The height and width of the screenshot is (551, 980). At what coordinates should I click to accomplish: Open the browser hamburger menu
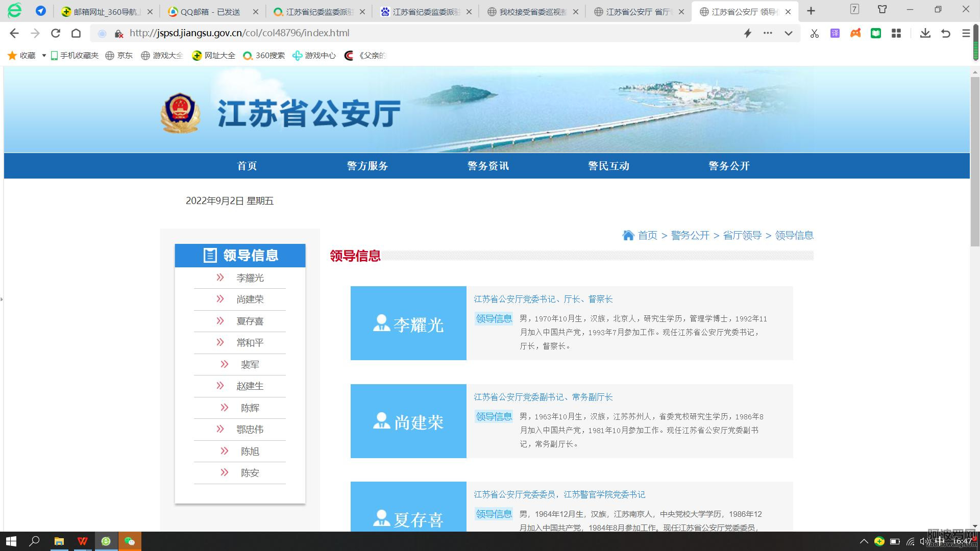pyautogui.click(x=966, y=33)
